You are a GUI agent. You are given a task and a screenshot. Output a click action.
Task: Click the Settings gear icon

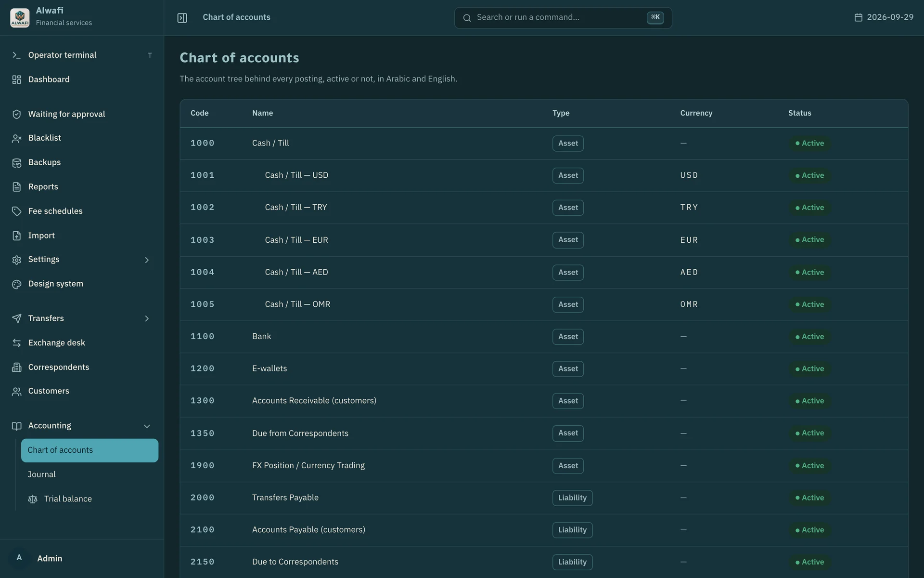[x=17, y=260]
